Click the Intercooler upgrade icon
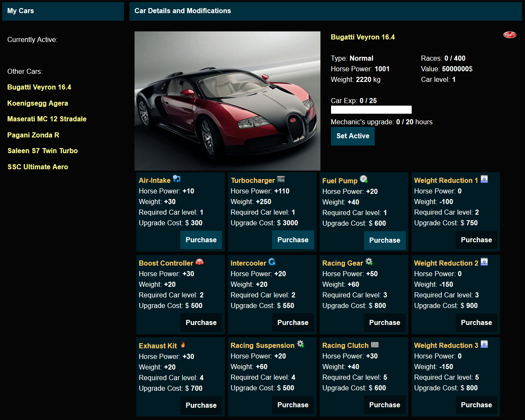525x420 pixels. point(272,262)
